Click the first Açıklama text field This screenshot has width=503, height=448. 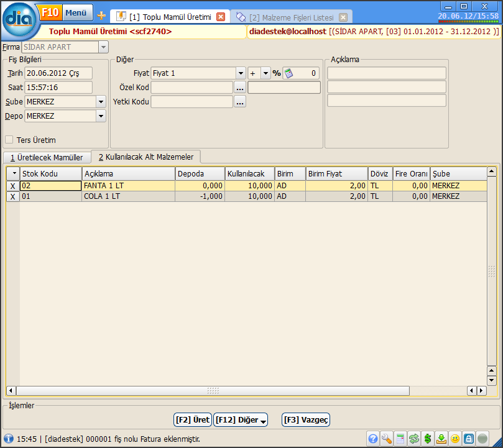tap(387, 73)
